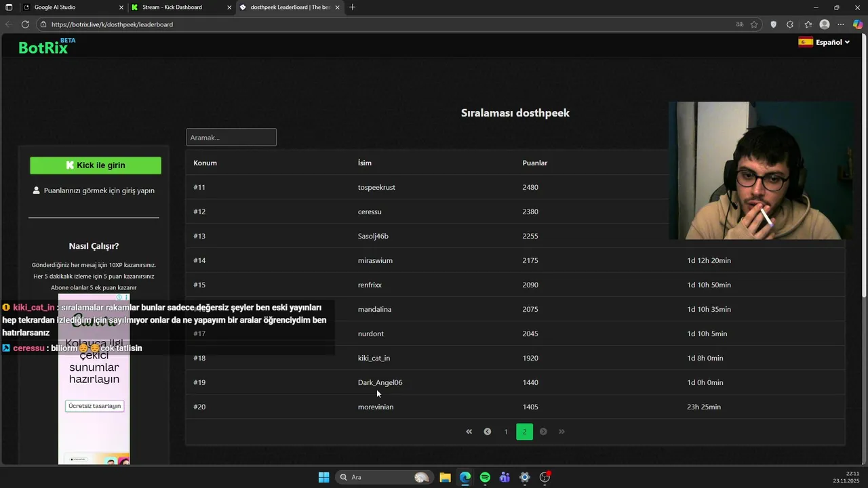Viewport: 868px width, 488px height.
Task: Click the Kick ile girin button
Action: point(96,165)
